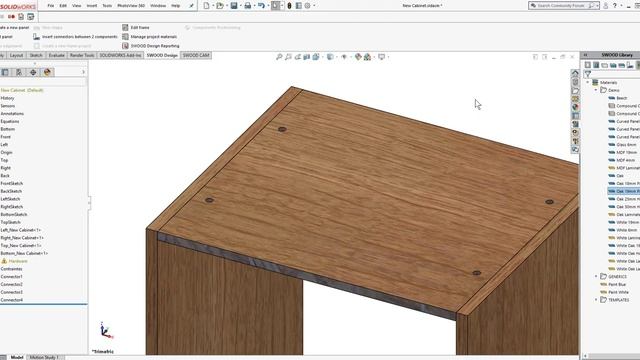Click the Undo arrow icon
The width and height of the screenshot is (640, 360).
(261, 6)
